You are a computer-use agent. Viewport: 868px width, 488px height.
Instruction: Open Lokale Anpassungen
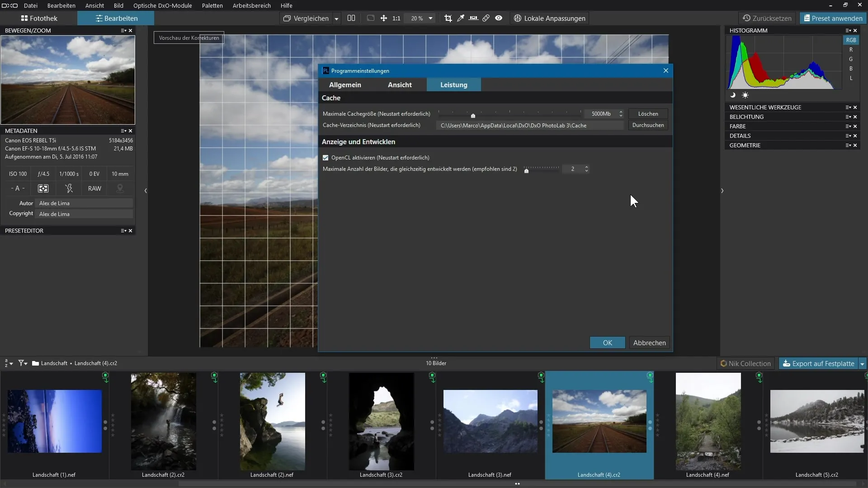pyautogui.click(x=550, y=19)
